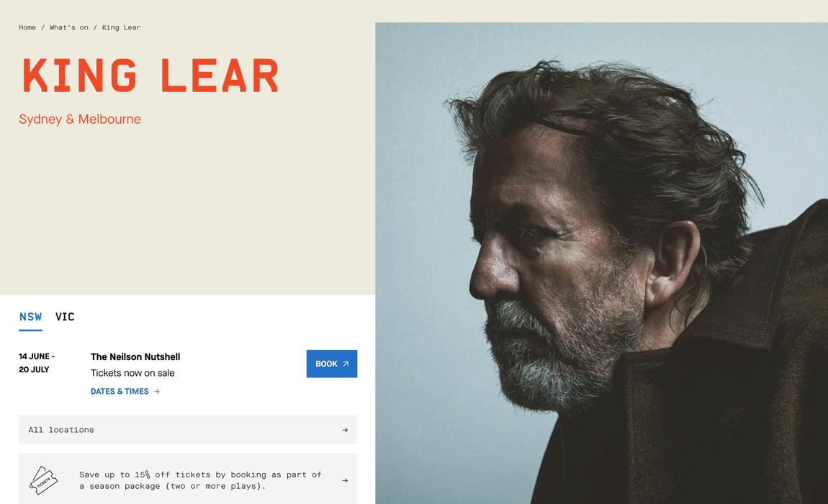This screenshot has height=504, width=828.
Task: Open the What's on breadcrumb link
Action: (x=68, y=27)
